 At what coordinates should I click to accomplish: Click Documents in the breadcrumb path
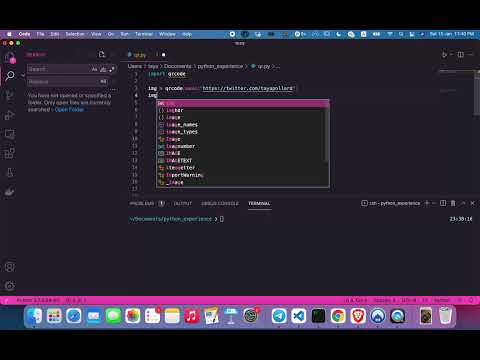[178, 66]
